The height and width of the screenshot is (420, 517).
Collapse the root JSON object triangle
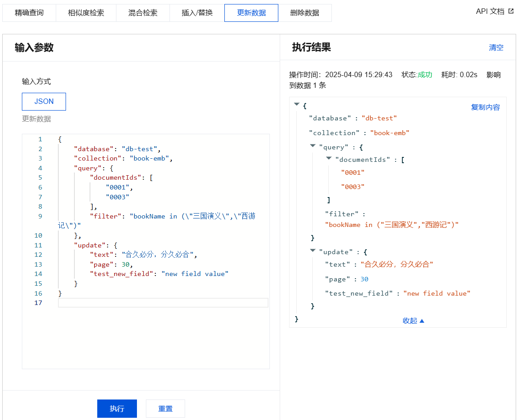[297, 105]
